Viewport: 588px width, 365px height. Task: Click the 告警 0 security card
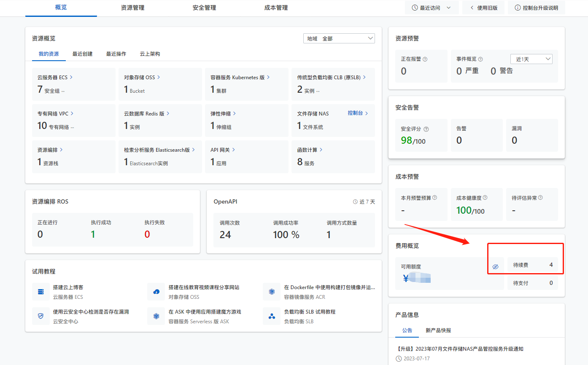pyautogui.click(x=477, y=135)
